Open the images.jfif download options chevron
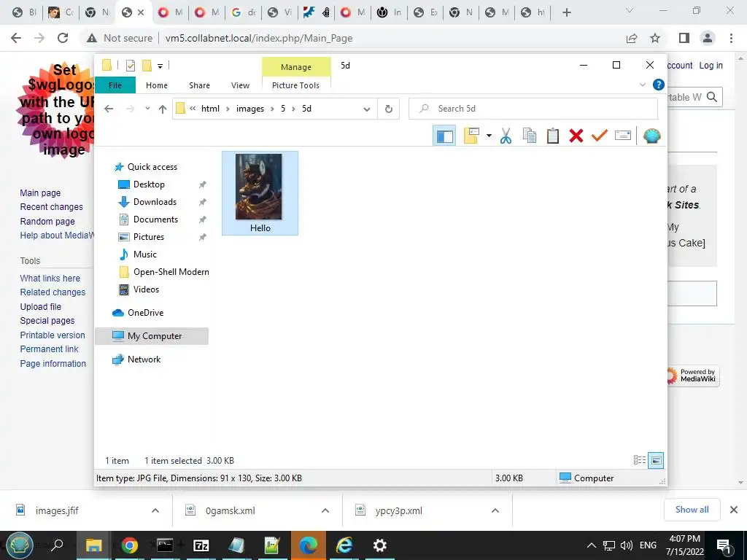Viewport: 747px width, 560px height. click(x=155, y=510)
